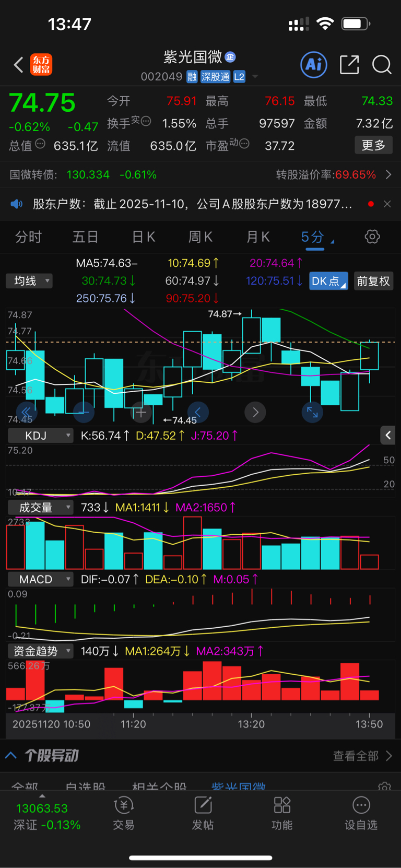Tap 换手 info circle icon
The width and height of the screenshot is (401, 868).
point(146,121)
